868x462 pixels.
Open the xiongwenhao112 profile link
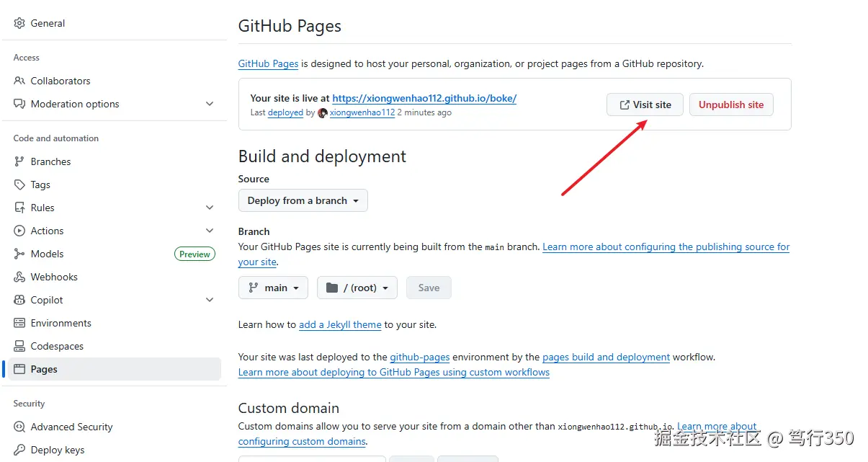(362, 112)
